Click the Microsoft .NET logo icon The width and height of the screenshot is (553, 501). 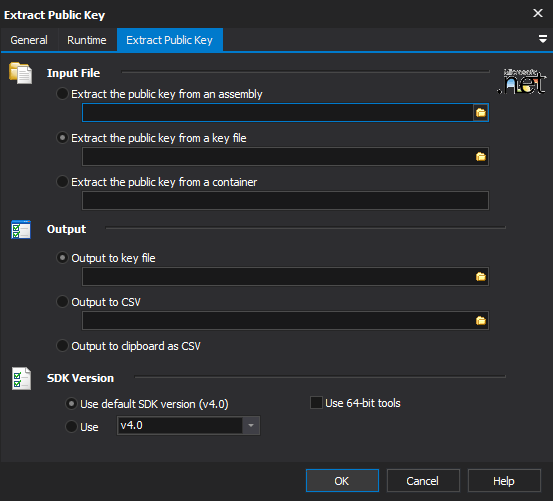(x=522, y=81)
